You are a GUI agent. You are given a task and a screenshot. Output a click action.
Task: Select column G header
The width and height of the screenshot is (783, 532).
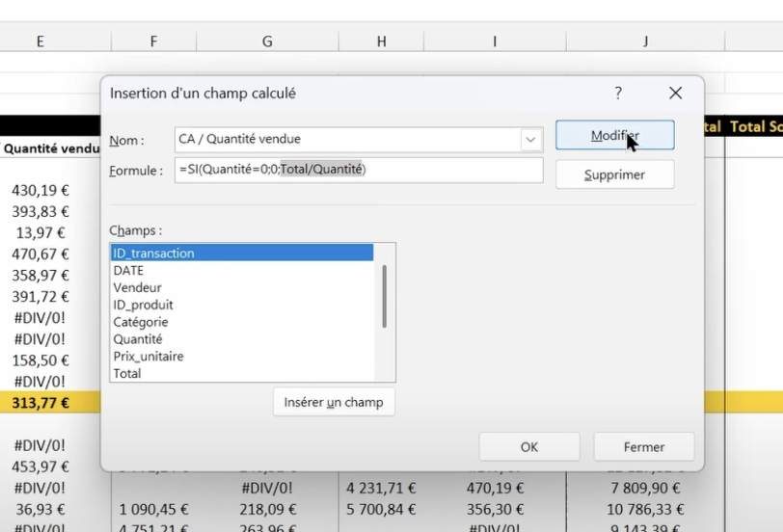[x=267, y=40]
